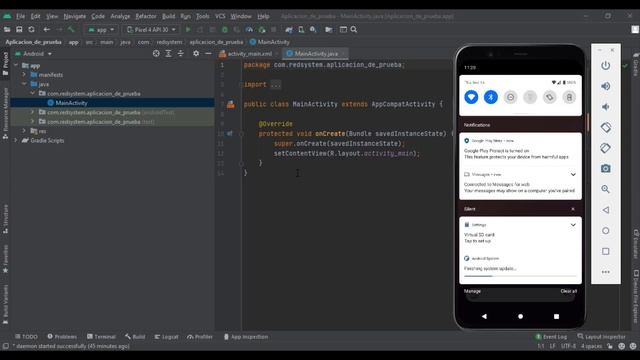Click Collapse All in Project panel
The image size is (640, 360).
pos(180,53)
